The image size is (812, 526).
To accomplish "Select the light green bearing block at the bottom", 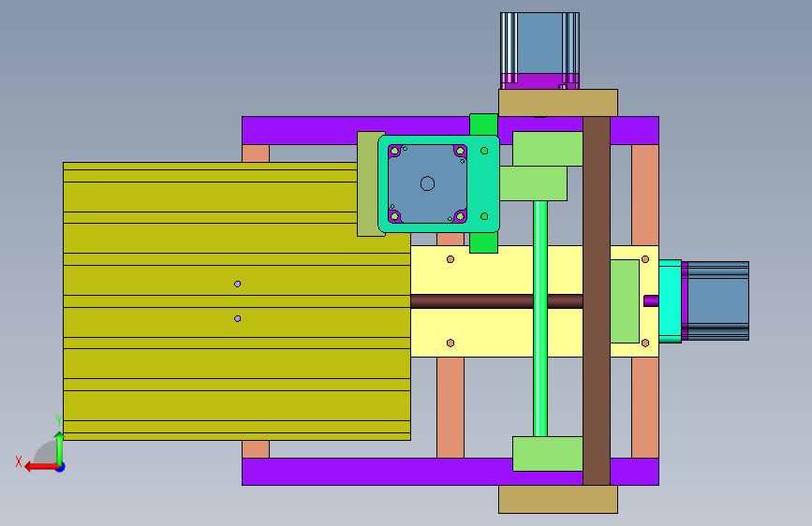I will 547,454.
